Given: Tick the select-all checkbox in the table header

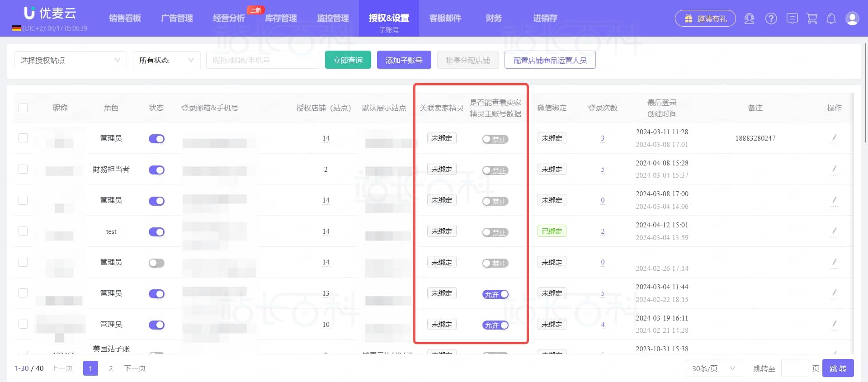Looking at the screenshot, I should [23, 108].
